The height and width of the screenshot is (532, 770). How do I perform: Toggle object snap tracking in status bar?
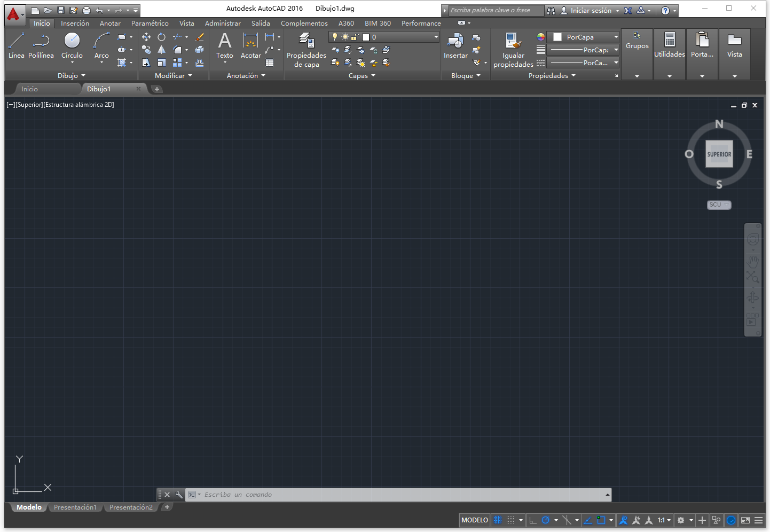point(587,520)
